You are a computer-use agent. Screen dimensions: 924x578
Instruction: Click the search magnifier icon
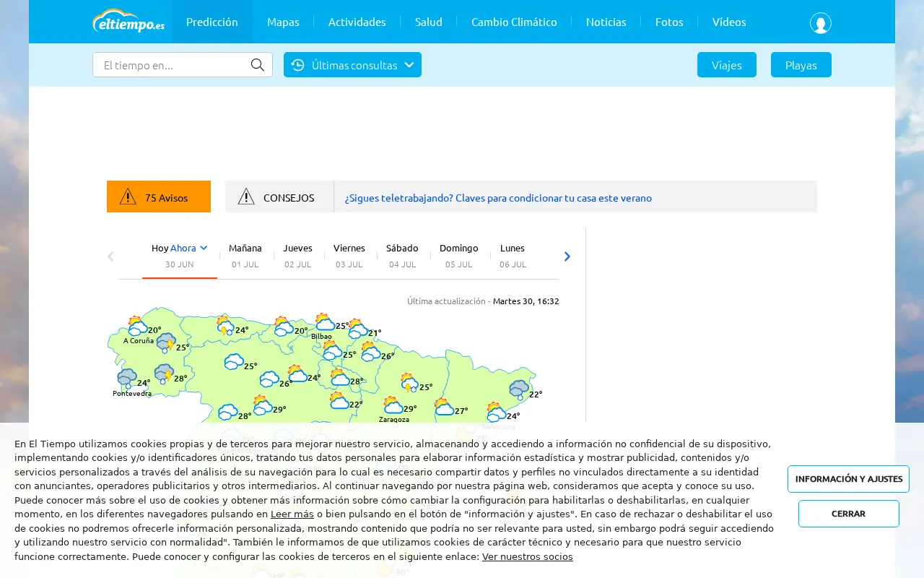point(258,65)
